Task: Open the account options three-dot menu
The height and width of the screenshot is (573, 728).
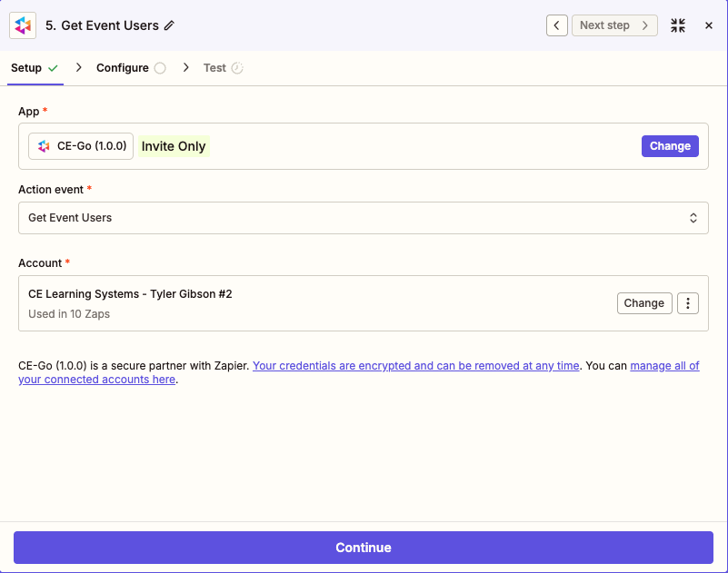Action: 688,303
